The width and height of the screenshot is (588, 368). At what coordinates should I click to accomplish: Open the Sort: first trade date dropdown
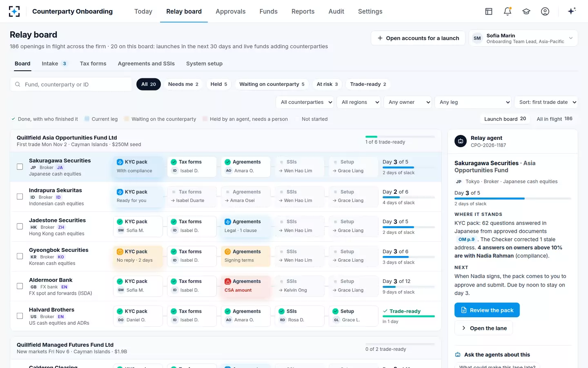pyautogui.click(x=546, y=102)
